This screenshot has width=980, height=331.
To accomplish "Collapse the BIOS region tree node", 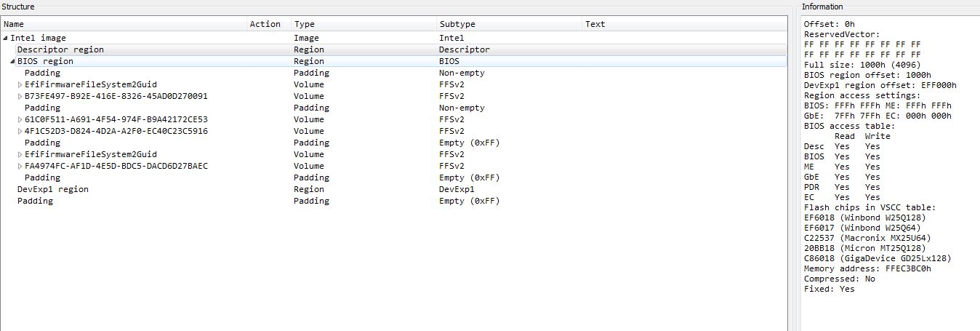I will 12,61.
